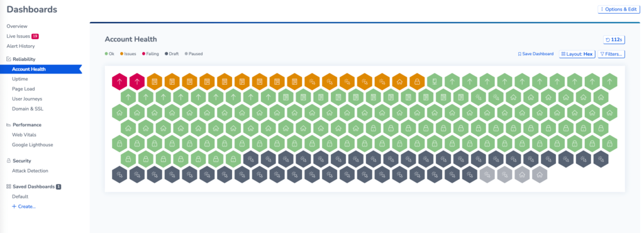Click the first grey paused cursor-click hexagon

pos(487,175)
